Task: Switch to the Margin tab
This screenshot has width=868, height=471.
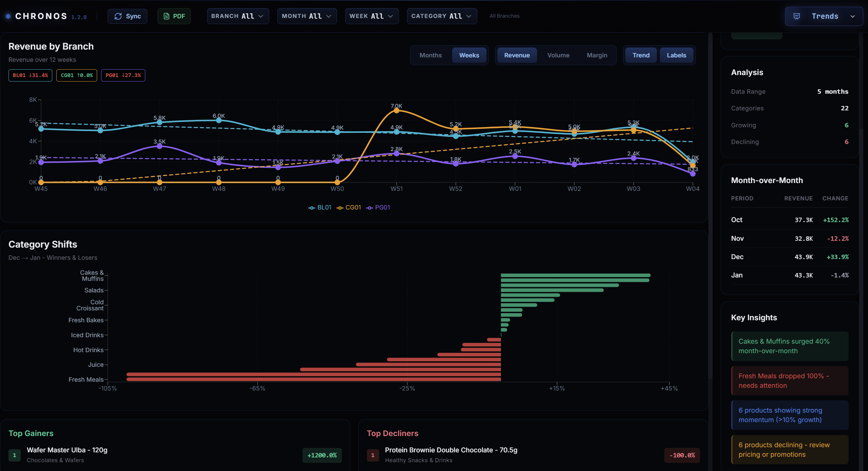Action: pos(597,55)
